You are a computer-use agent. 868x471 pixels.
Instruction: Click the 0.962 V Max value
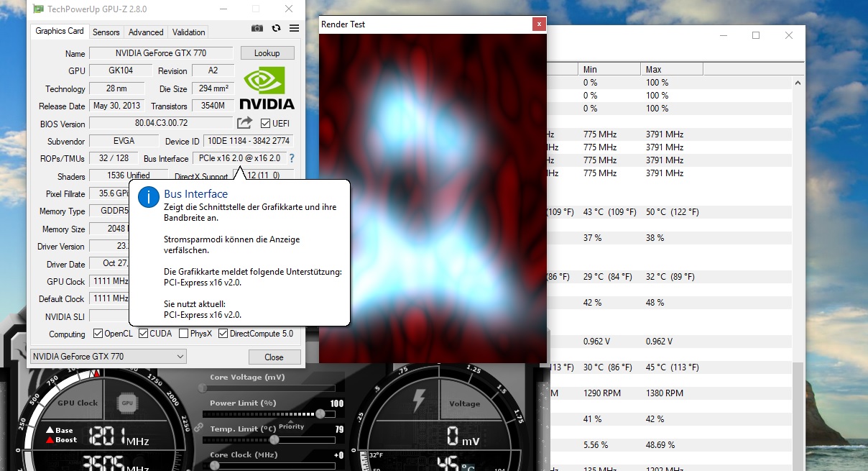click(x=660, y=342)
